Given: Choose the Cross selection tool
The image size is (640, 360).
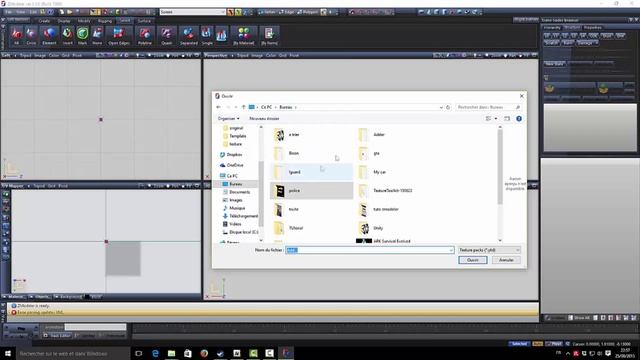Looking at the screenshot, I should click(x=31, y=36).
